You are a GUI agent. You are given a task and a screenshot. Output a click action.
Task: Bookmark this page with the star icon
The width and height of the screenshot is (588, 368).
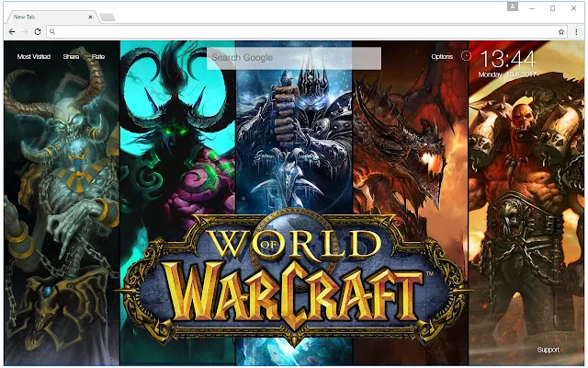point(561,32)
